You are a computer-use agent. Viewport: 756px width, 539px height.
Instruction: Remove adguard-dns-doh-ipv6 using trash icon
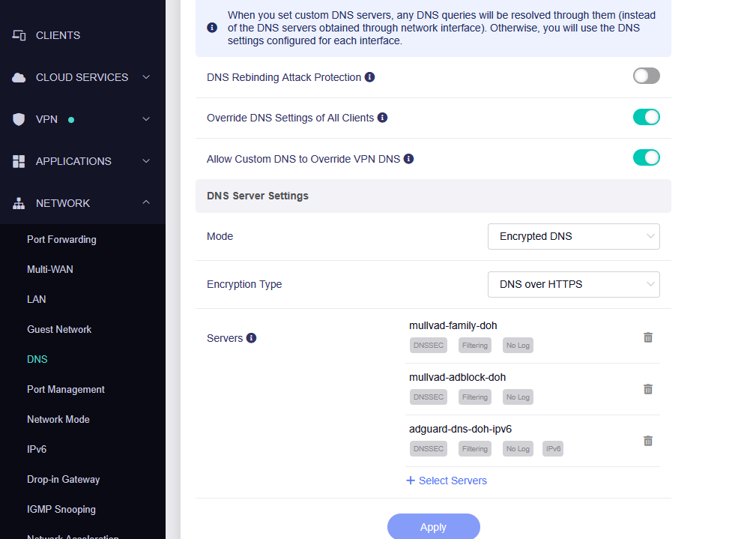[648, 441]
